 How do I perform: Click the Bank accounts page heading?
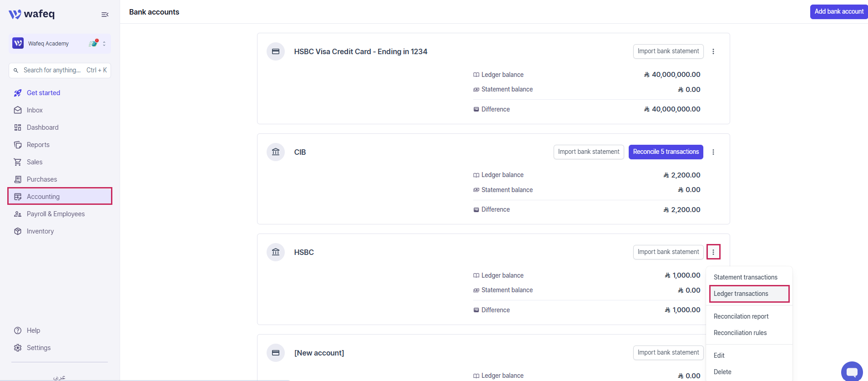pos(154,12)
